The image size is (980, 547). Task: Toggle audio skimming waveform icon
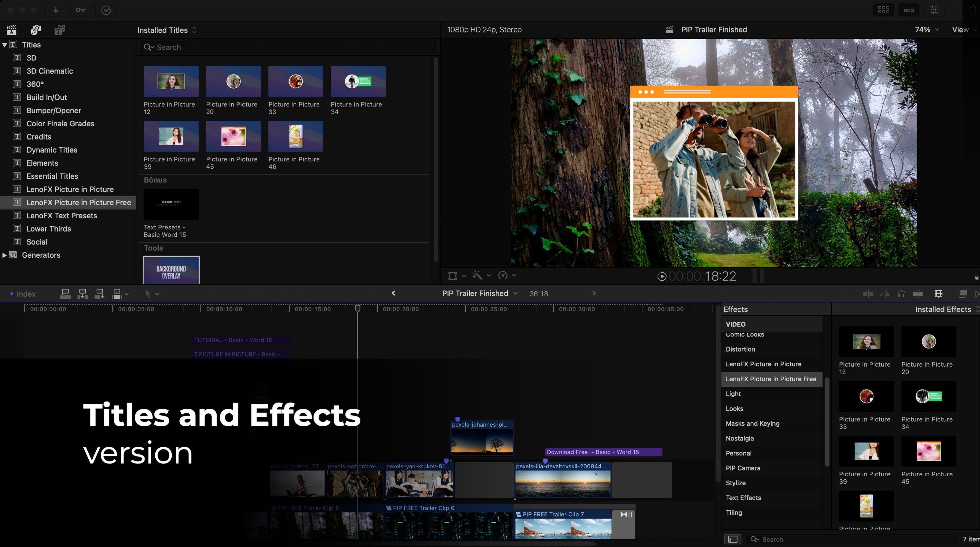tap(885, 294)
